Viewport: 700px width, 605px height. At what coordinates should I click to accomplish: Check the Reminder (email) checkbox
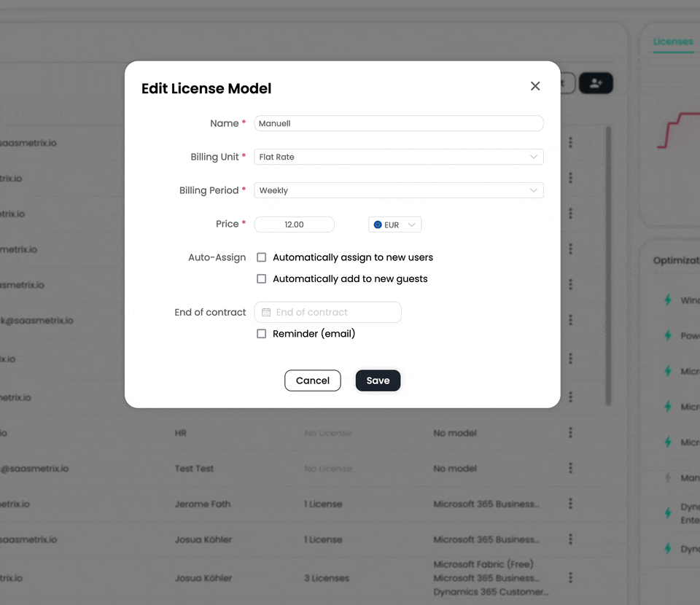point(262,334)
